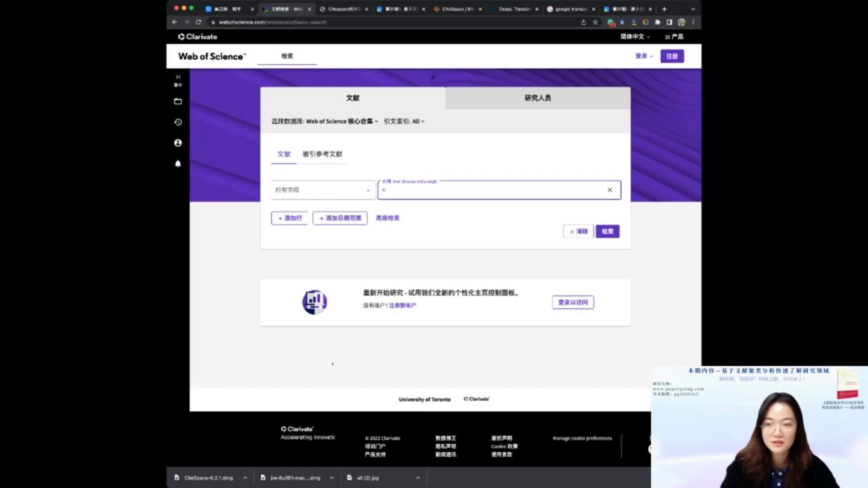Expand all (2).jpg download options chevron
The image size is (868, 488).
(418, 478)
